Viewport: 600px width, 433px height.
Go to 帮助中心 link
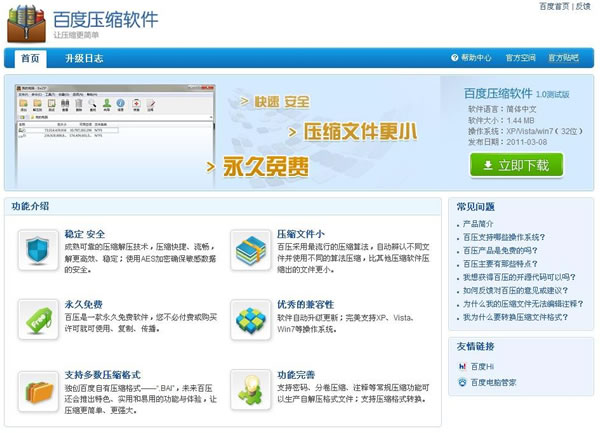click(476, 58)
